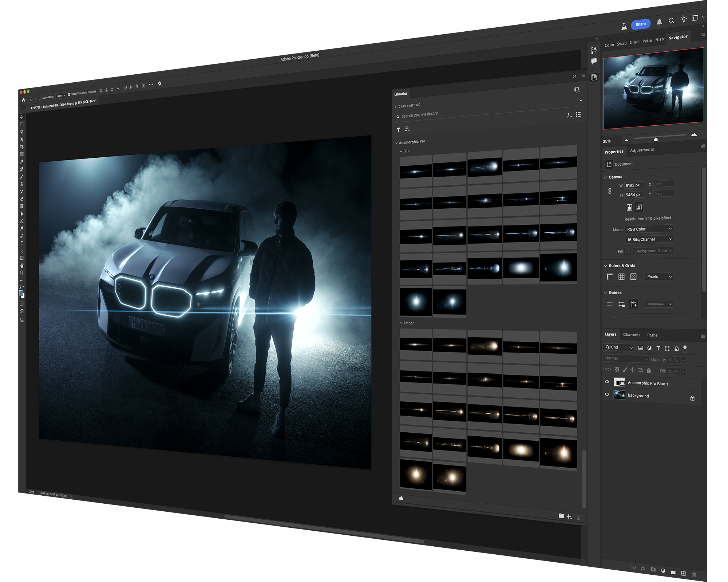Collapse the Amber group in Libraries
The height and width of the screenshot is (582, 728).
(x=401, y=323)
